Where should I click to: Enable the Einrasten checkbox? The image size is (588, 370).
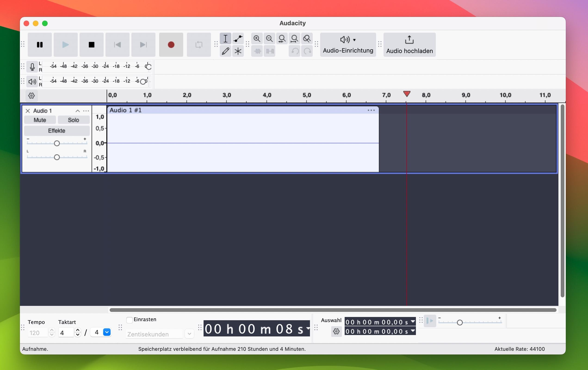coord(129,320)
